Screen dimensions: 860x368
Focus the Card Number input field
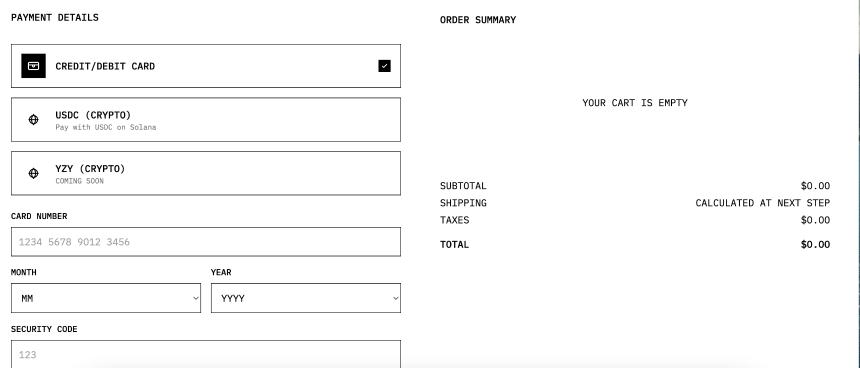tap(206, 242)
